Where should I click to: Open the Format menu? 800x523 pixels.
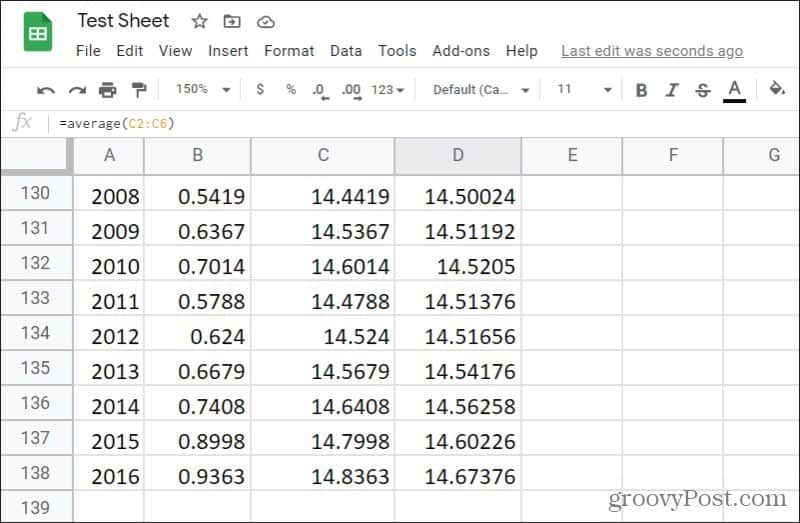click(289, 51)
